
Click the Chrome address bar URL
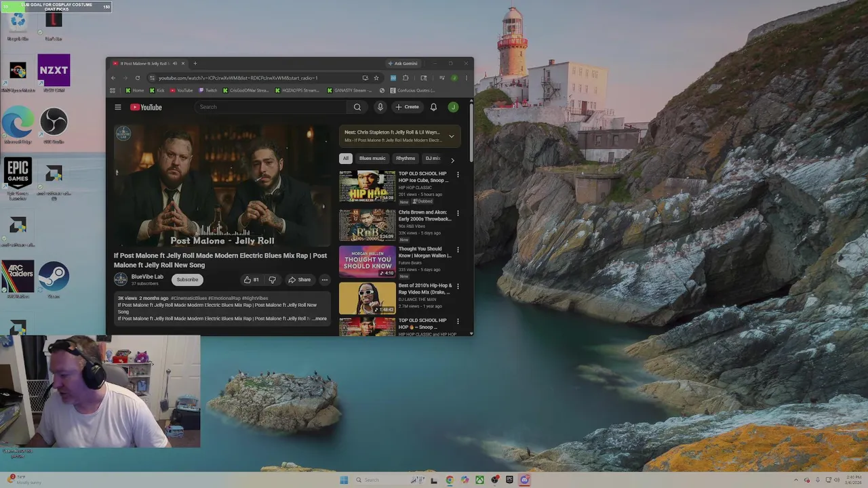(238, 78)
